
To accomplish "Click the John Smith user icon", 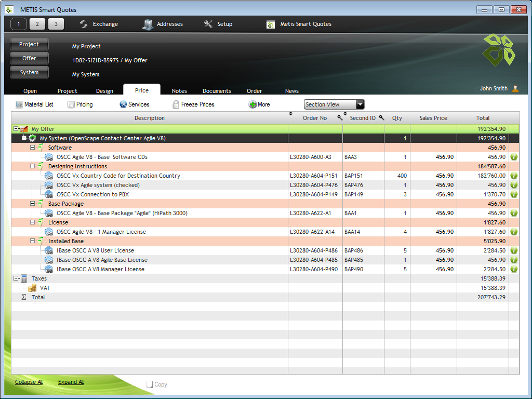I will click(x=515, y=88).
